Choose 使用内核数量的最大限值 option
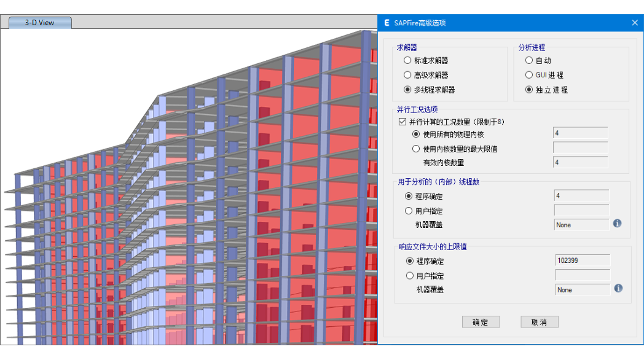 (416, 149)
